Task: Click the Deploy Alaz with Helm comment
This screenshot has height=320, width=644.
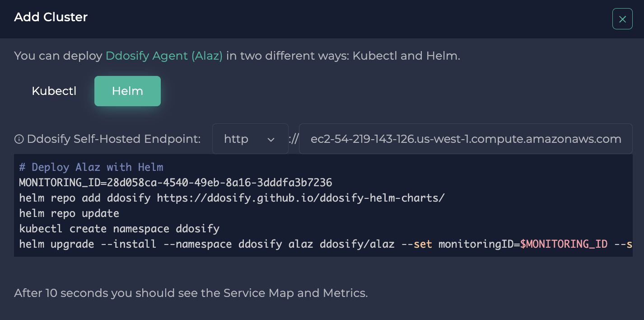Action: click(90, 167)
